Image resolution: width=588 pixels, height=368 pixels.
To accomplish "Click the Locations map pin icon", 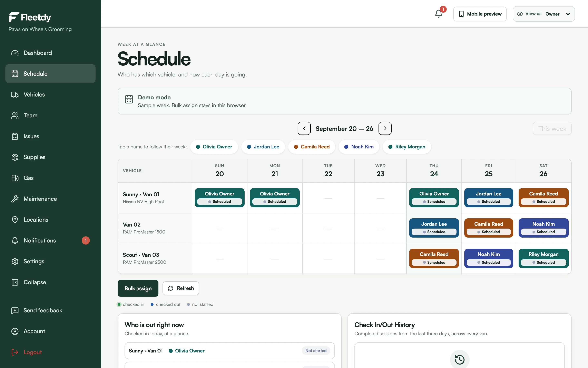I will coord(15,220).
